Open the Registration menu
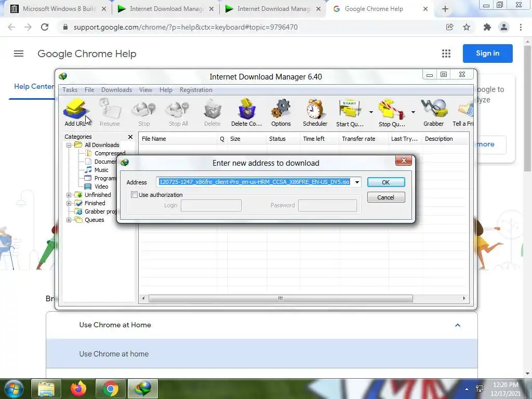 click(x=196, y=90)
